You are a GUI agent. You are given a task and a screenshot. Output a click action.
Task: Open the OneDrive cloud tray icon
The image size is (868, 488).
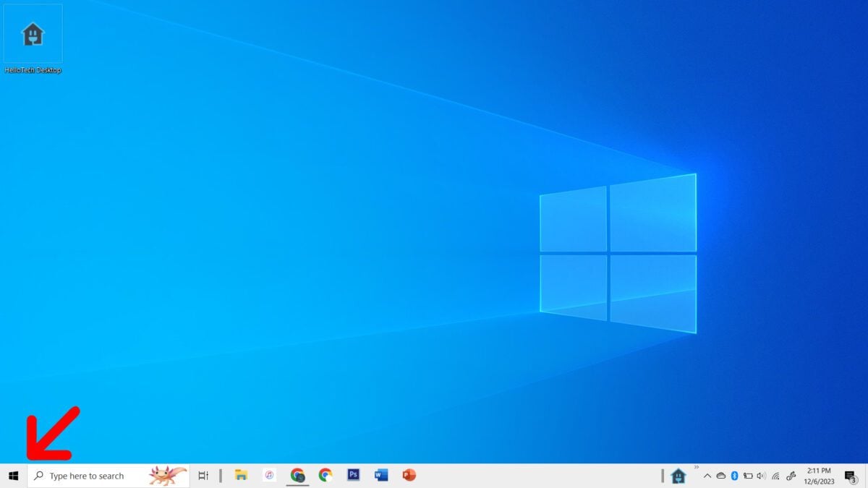(720, 476)
